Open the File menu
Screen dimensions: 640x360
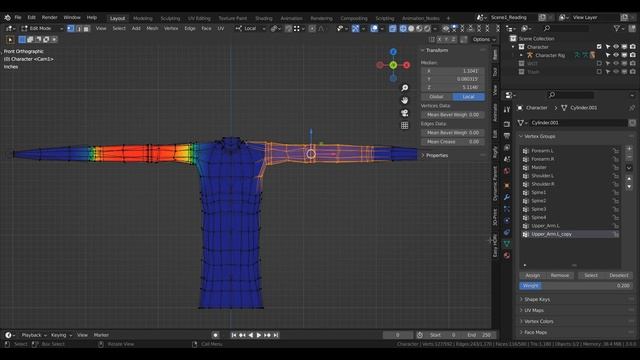[18, 18]
